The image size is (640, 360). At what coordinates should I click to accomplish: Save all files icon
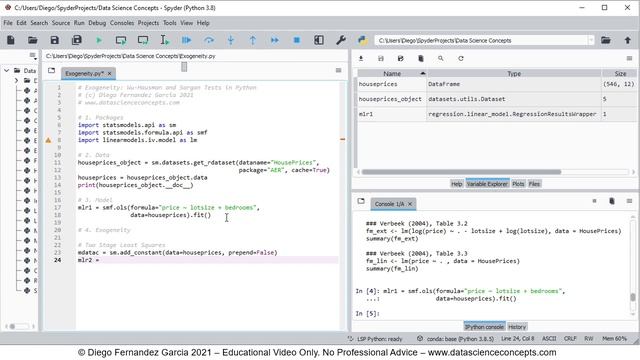[x=76, y=40]
